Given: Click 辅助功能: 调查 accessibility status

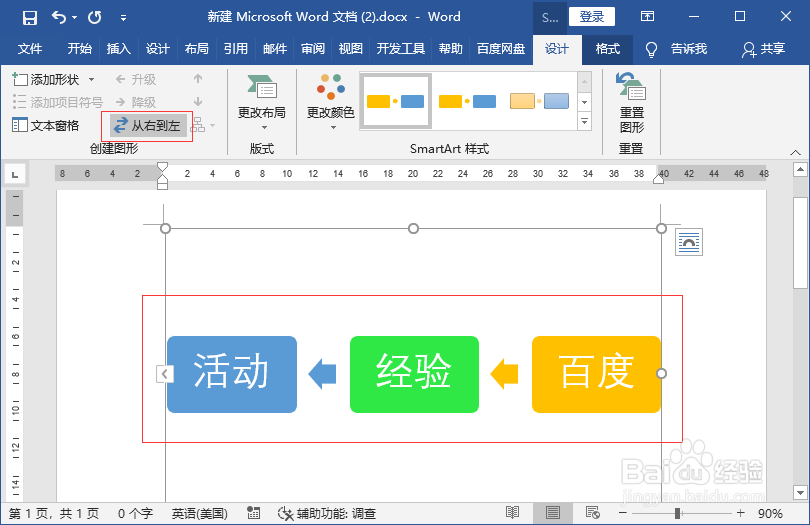Looking at the screenshot, I should 326,514.
